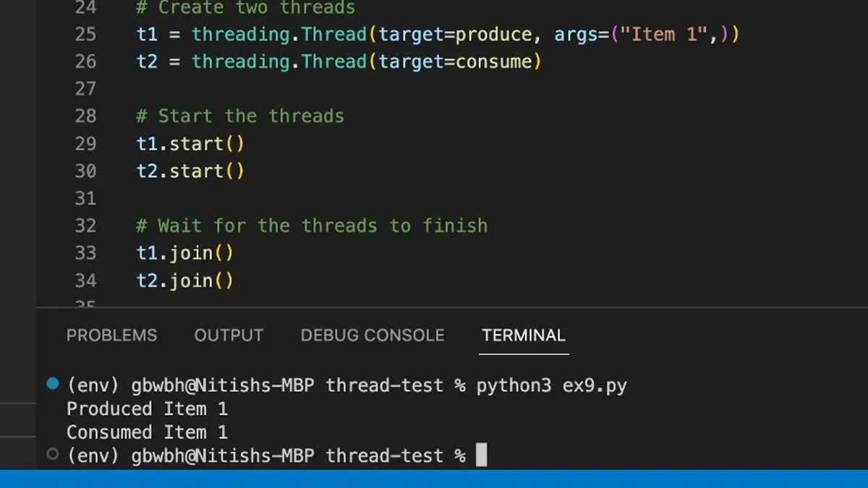Click the "# Wait for the threads to finish" comment
Image resolution: width=868 pixels, height=488 pixels.
(x=312, y=226)
